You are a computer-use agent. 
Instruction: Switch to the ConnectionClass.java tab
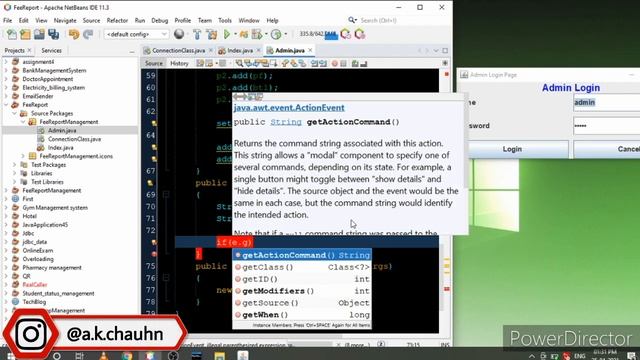[x=178, y=51]
